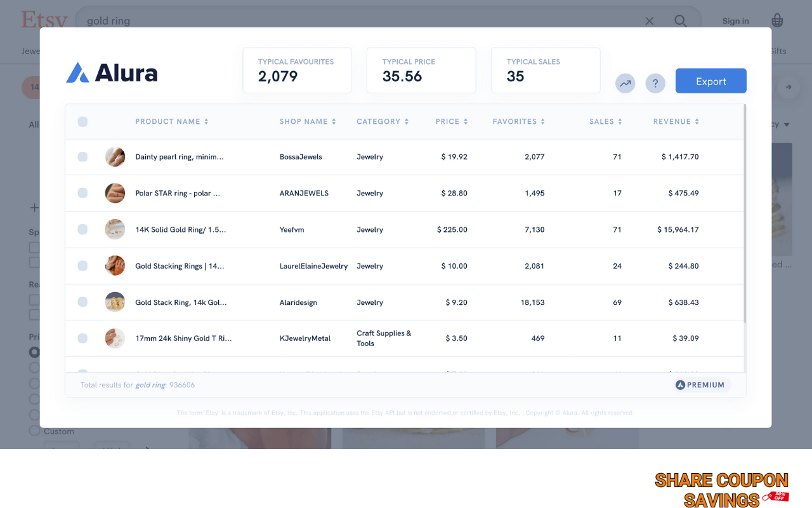
Task: Sort table by Sales
Action: coord(606,121)
